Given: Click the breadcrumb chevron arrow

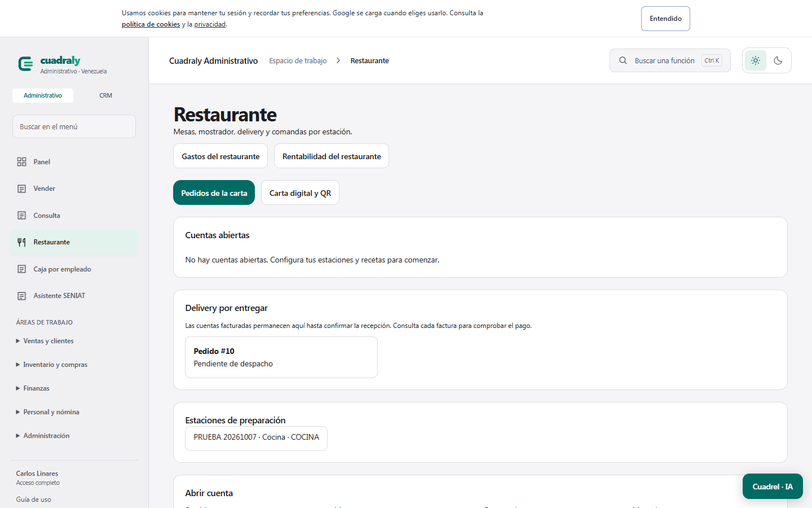Looking at the screenshot, I should point(338,60).
